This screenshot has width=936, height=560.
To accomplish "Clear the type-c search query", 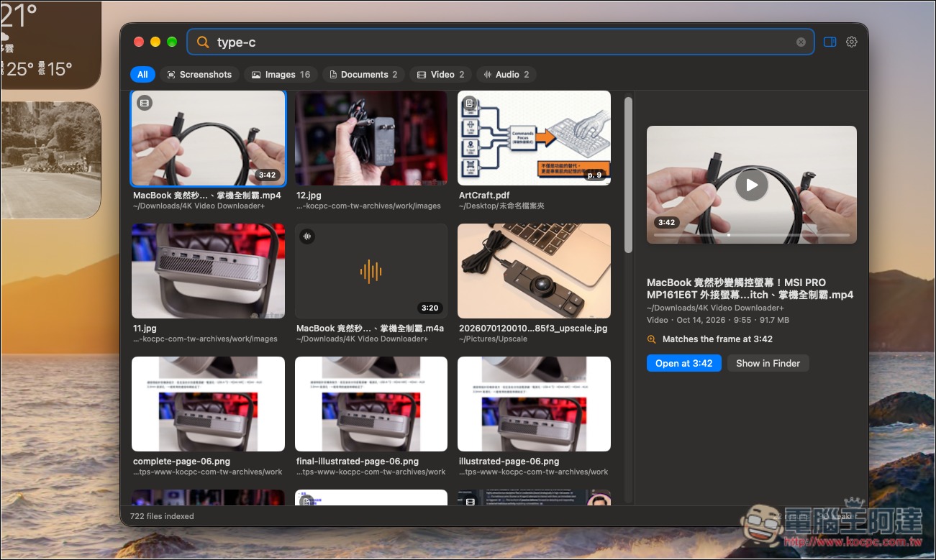I will point(801,42).
